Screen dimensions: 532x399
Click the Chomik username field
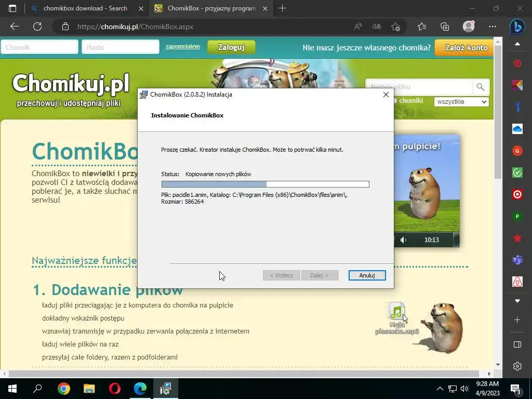tap(39, 47)
